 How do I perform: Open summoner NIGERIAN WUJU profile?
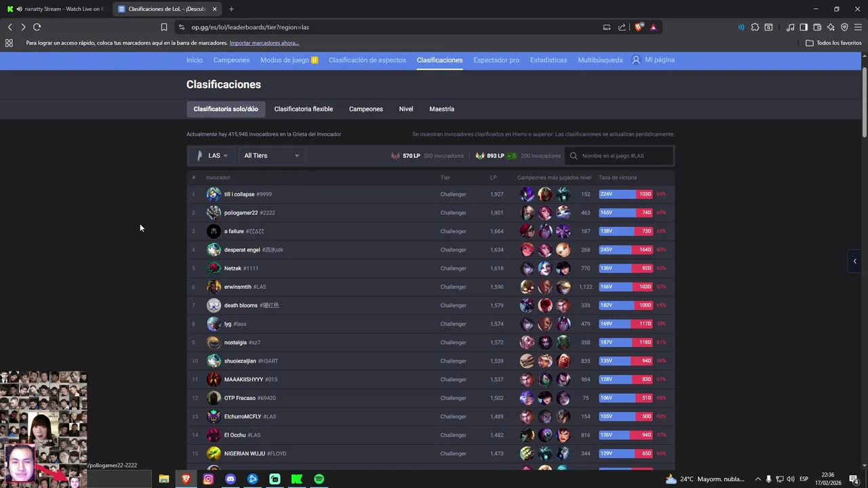(x=255, y=453)
